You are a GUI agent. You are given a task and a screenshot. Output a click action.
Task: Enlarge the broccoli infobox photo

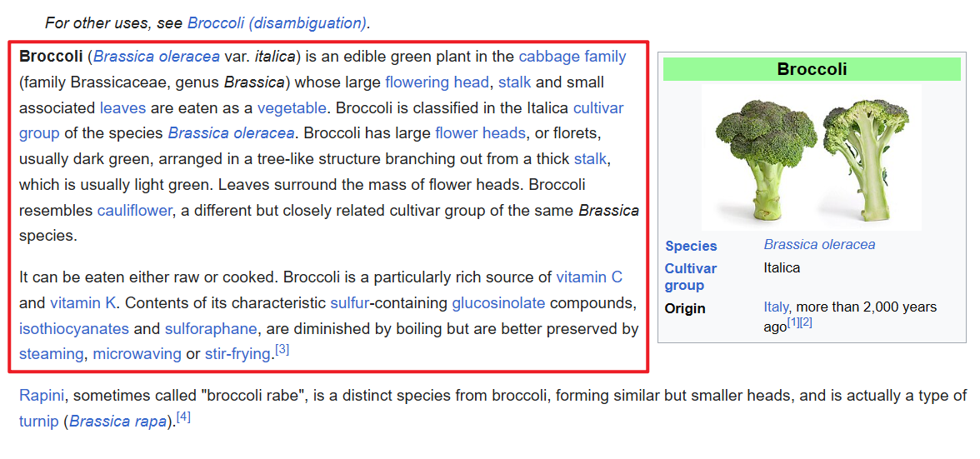pyautogui.click(x=812, y=156)
